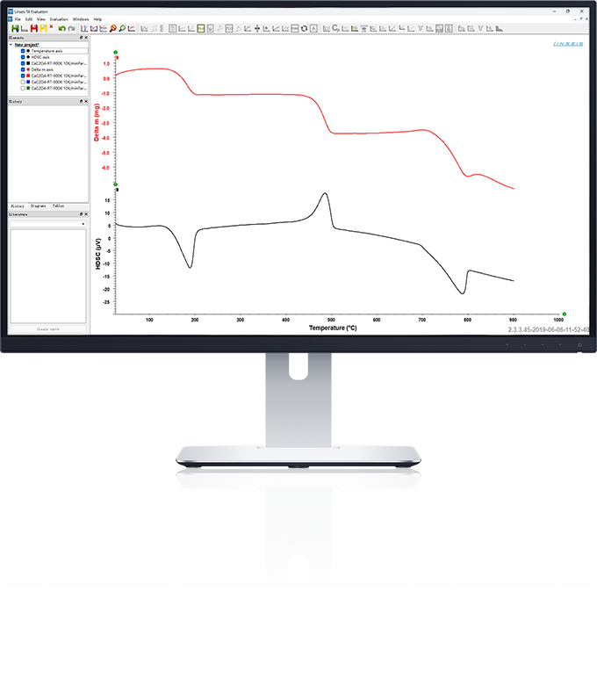
Task: Open the Literature dropdown list
Action: coord(83,224)
